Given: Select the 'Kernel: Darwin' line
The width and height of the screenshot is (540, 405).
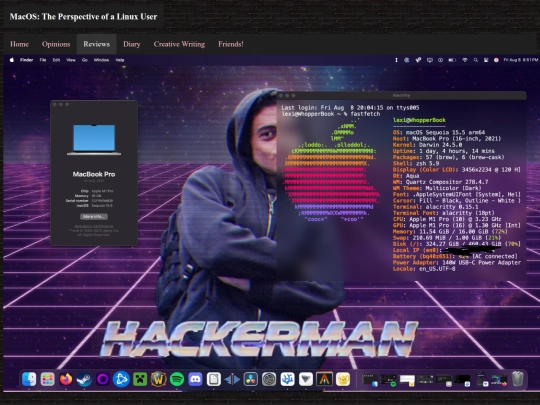Looking at the screenshot, I should click(x=427, y=145).
